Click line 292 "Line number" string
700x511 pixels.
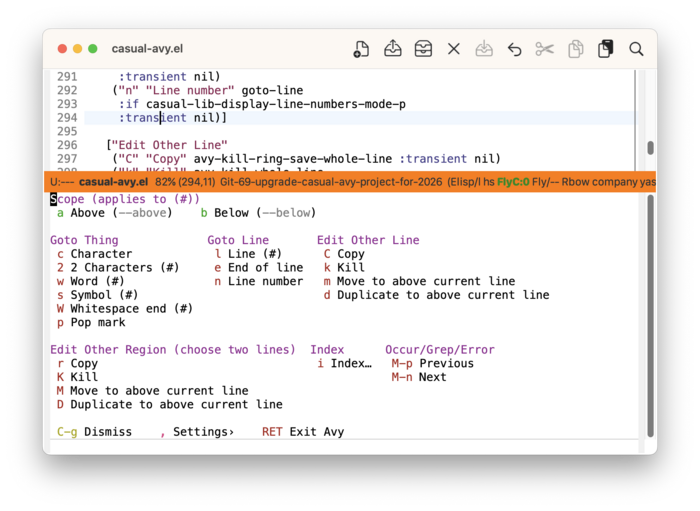coord(190,91)
